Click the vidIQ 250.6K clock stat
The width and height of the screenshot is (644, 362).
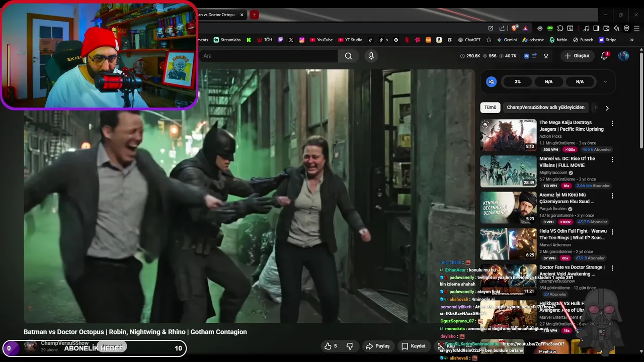point(470,56)
